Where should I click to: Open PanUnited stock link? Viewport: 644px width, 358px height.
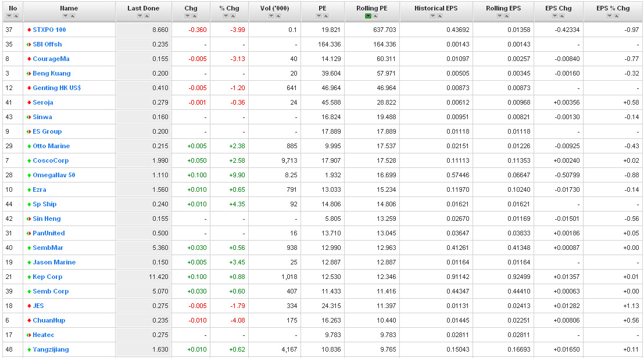pos(49,233)
